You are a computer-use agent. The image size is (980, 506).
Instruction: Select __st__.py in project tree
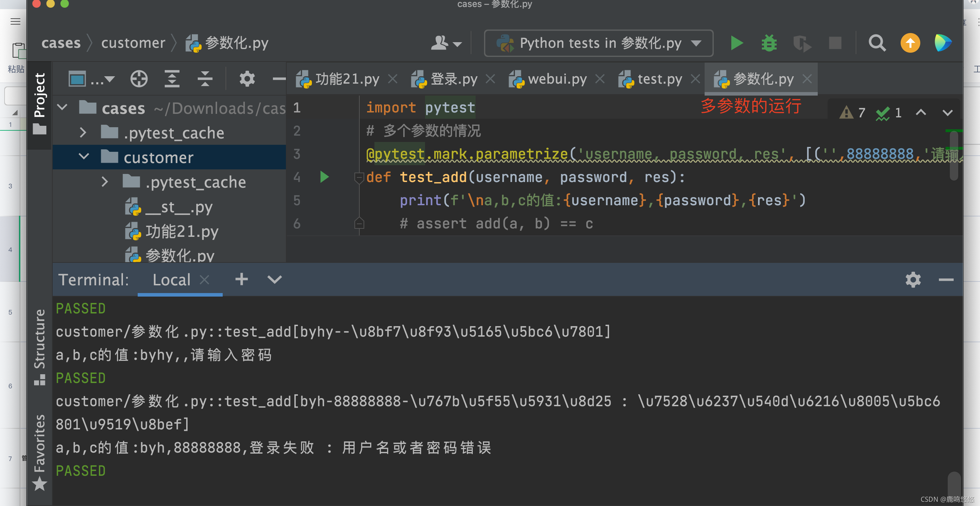click(x=169, y=208)
